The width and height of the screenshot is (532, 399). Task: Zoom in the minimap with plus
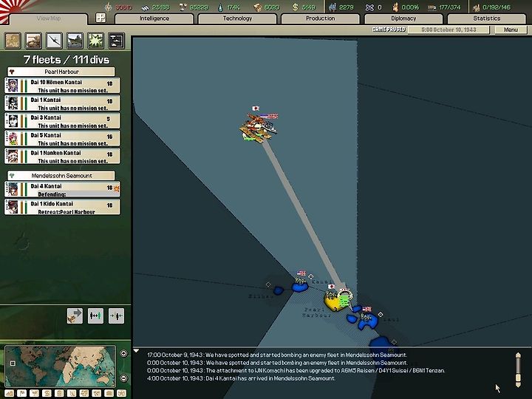coord(123,353)
